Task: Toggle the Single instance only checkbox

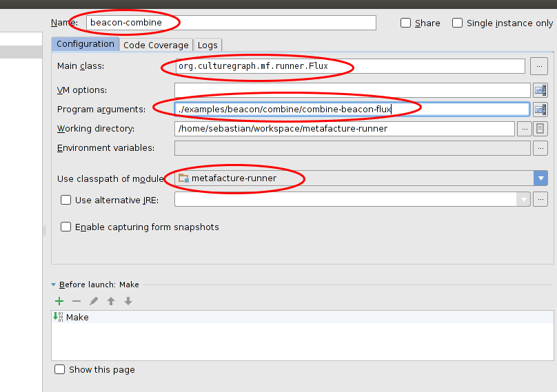Action: click(458, 23)
